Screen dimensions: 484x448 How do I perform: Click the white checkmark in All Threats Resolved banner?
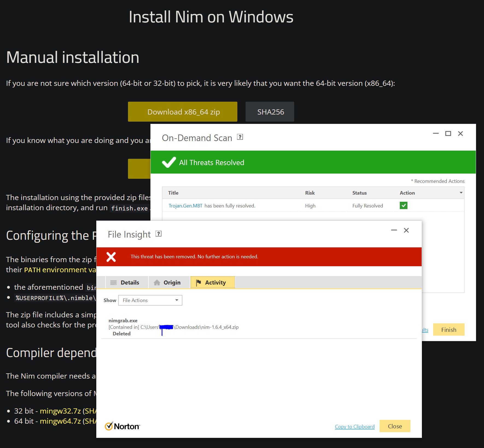click(169, 162)
